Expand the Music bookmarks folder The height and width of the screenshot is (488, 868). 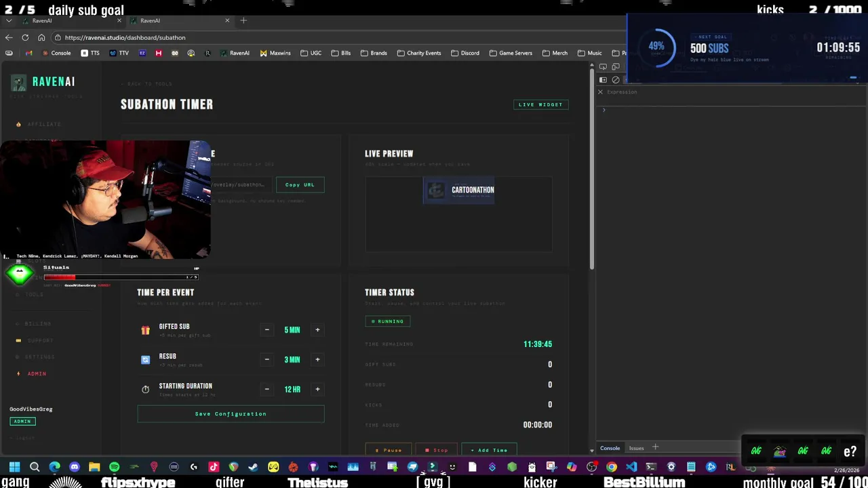coord(589,53)
